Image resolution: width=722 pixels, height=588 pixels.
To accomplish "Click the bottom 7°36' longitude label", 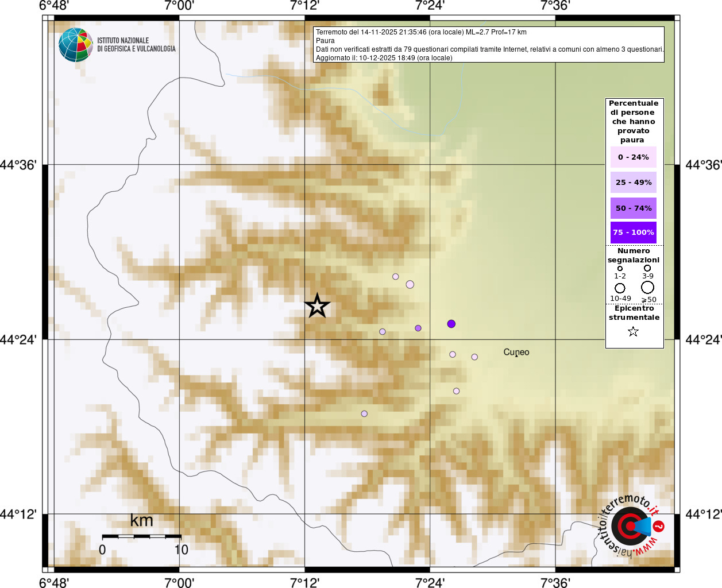I will (x=555, y=582).
